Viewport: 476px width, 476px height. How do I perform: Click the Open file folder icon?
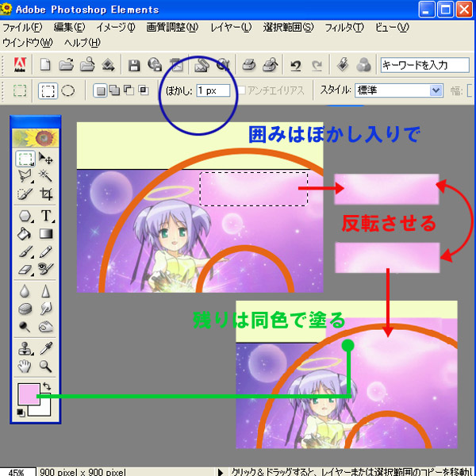[x=66, y=65]
